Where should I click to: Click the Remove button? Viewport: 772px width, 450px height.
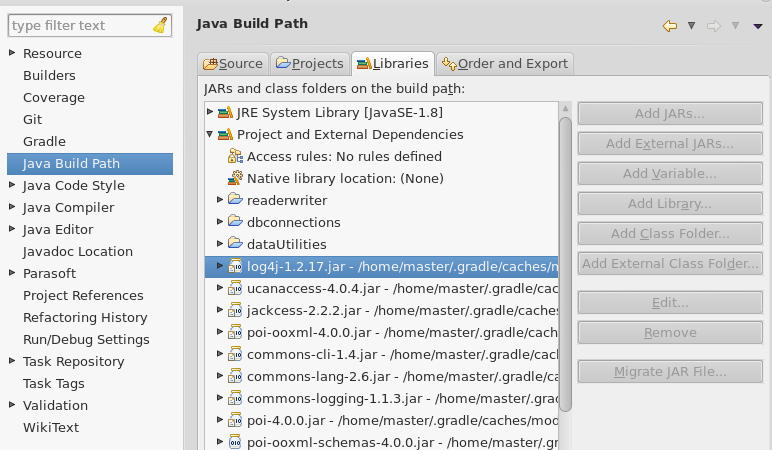point(670,333)
